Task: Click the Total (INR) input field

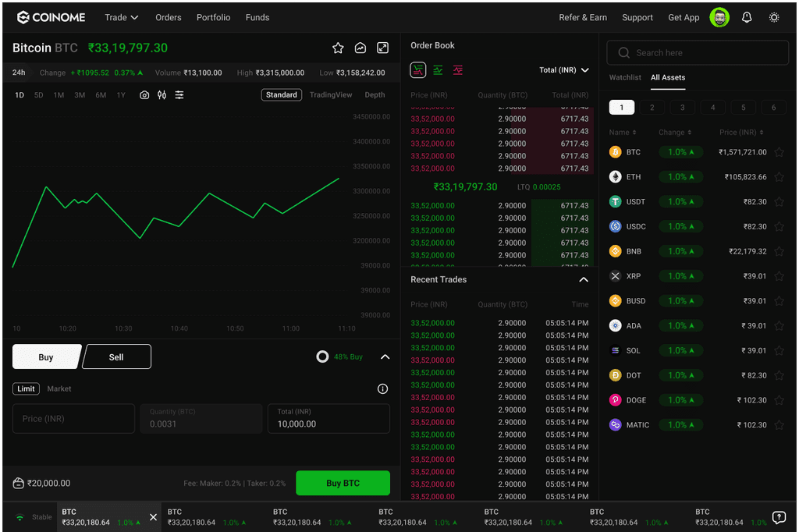Action: point(328,418)
